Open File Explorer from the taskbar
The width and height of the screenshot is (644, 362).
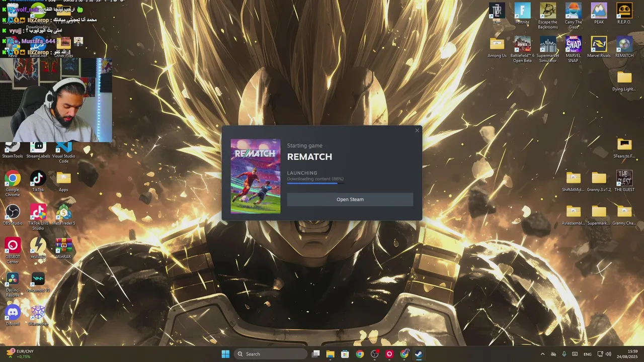[x=330, y=354]
